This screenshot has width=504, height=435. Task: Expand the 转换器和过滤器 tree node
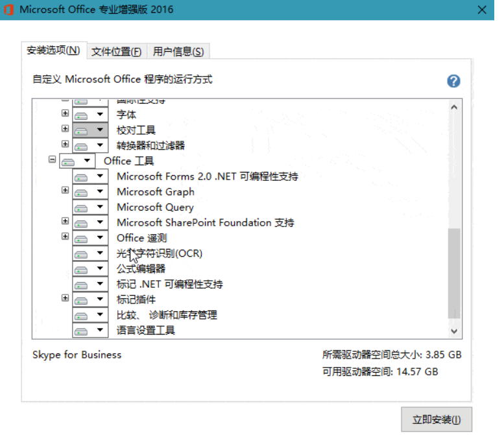coord(66,144)
